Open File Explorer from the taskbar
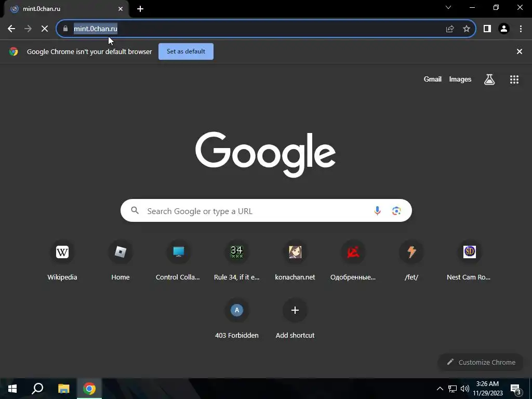The image size is (532, 399). [63, 389]
